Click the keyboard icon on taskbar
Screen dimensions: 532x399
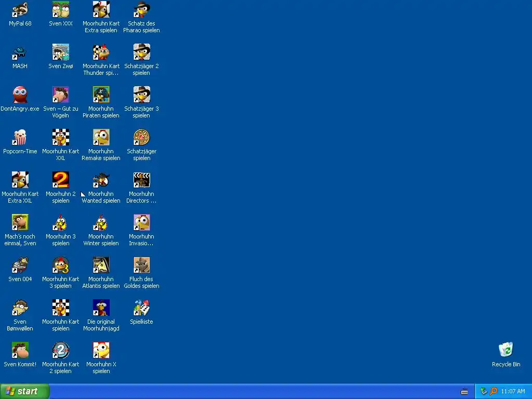(464, 392)
